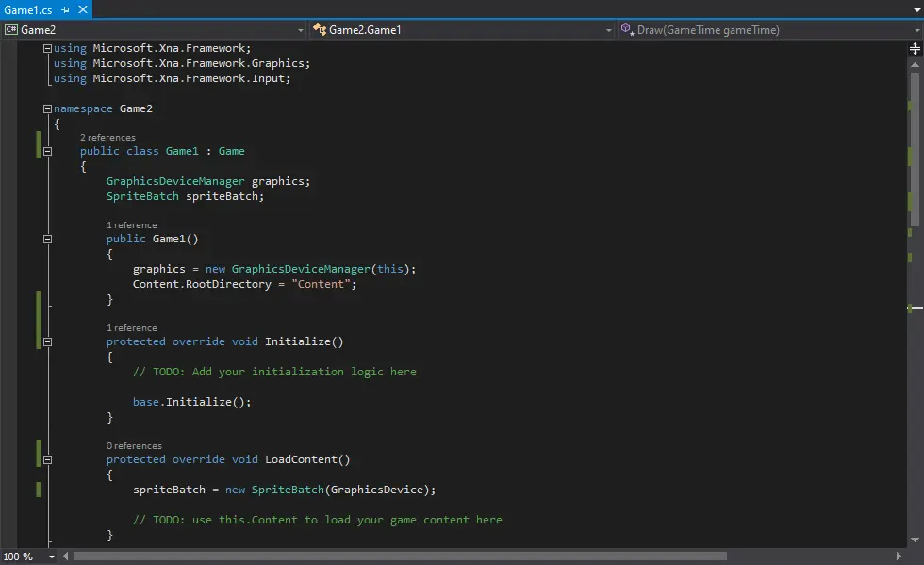924x565 pixels.
Task: Collapse the Initialize() method block
Action: click(47, 341)
